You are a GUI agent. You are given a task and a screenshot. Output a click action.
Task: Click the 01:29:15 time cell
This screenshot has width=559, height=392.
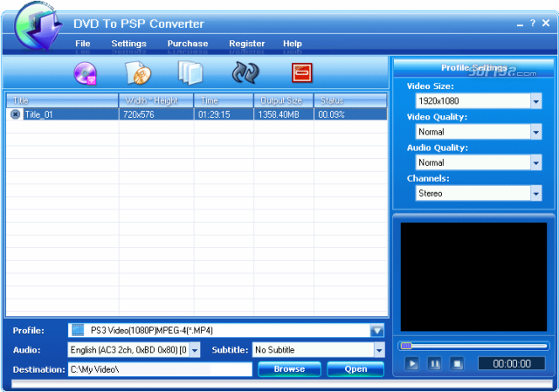click(224, 114)
